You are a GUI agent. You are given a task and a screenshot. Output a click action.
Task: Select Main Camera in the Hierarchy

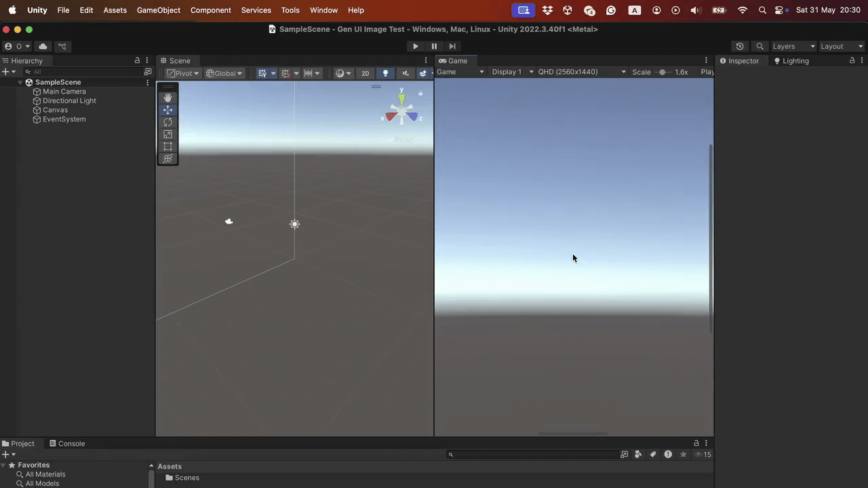64,91
